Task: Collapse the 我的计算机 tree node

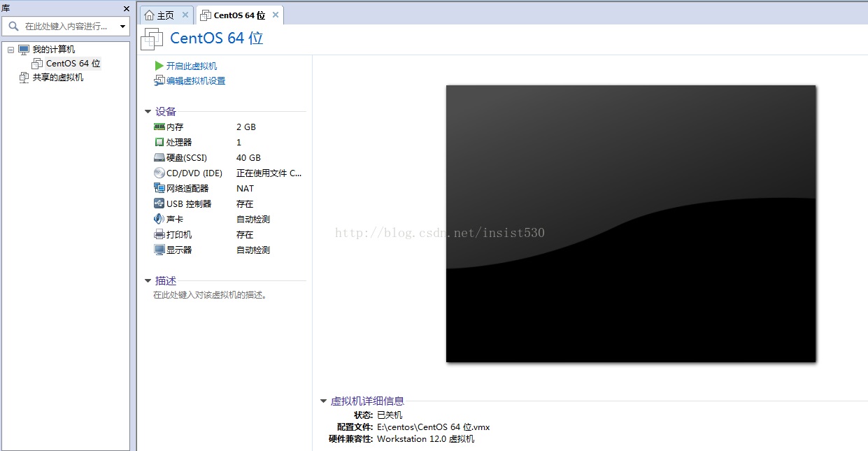Action: [10, 50]
